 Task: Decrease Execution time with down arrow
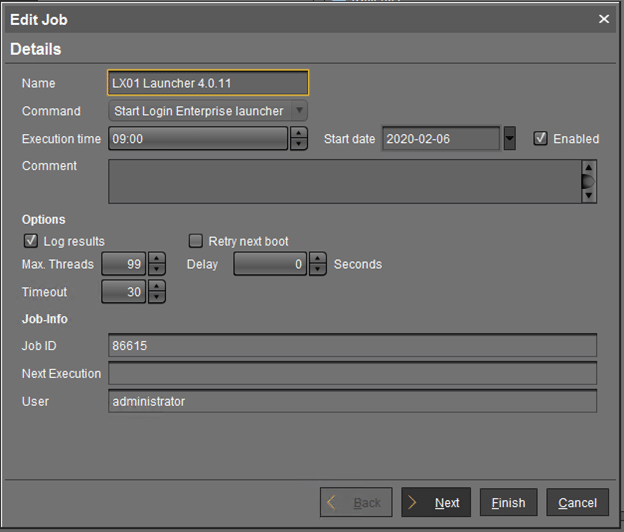(x=298, y=144)
